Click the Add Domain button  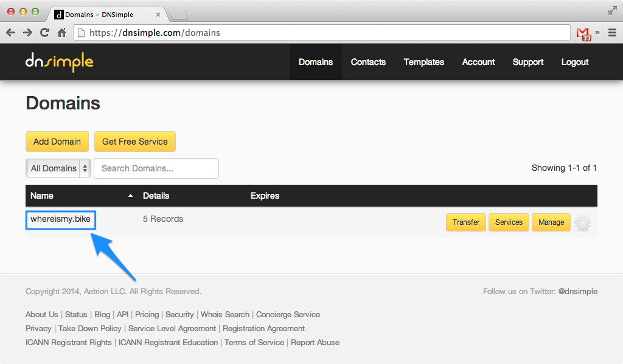[x=57, y=142]
